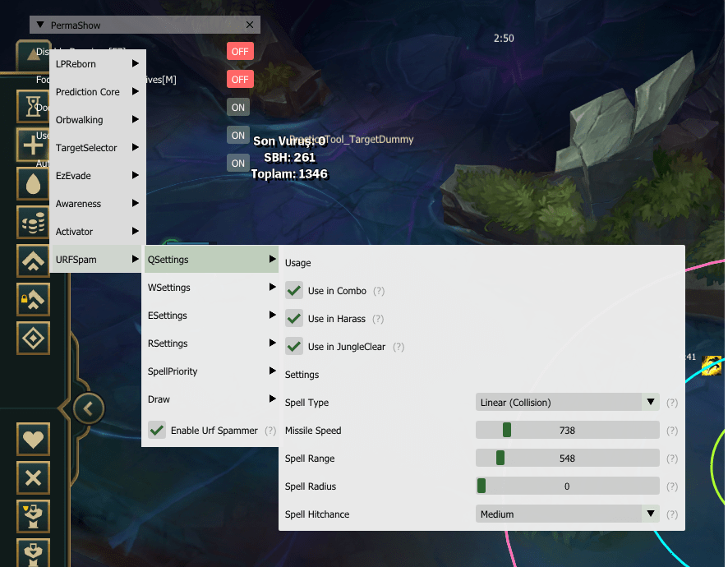The width and height of the screenshot is (728, 567).
Task: Adjust the Spell Radius slider
Action: (x=567, y=486)
